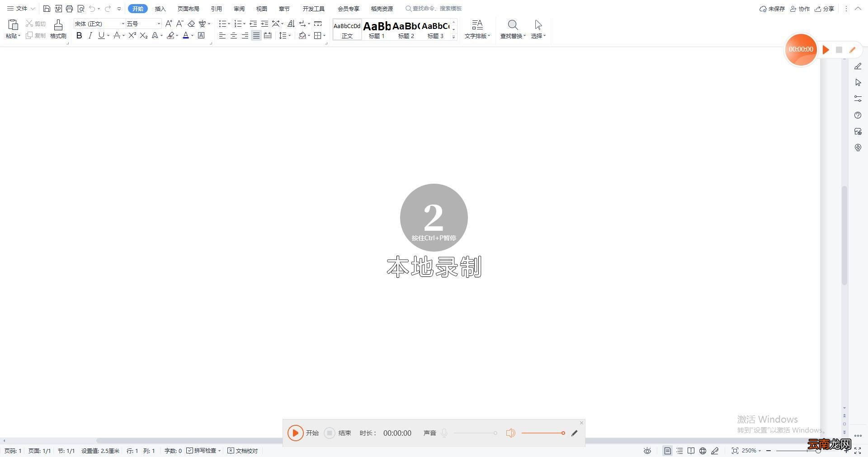
Task: Click the vertical document scrollbar
Action: point(844,235)
